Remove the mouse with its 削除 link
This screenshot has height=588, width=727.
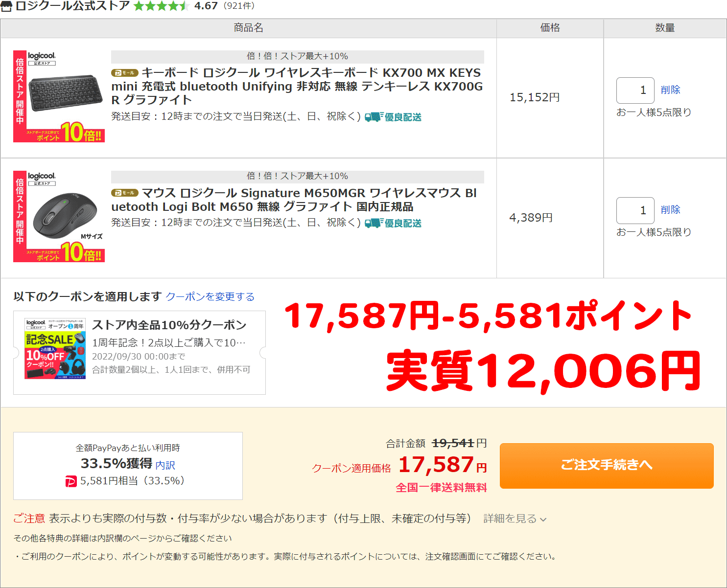pos(670,210)
